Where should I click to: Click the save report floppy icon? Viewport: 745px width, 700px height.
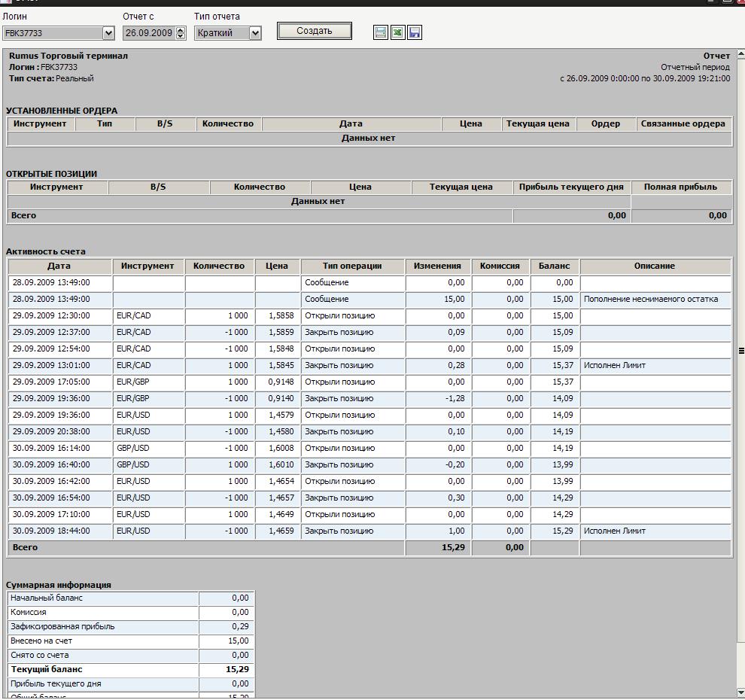[415, 32]
